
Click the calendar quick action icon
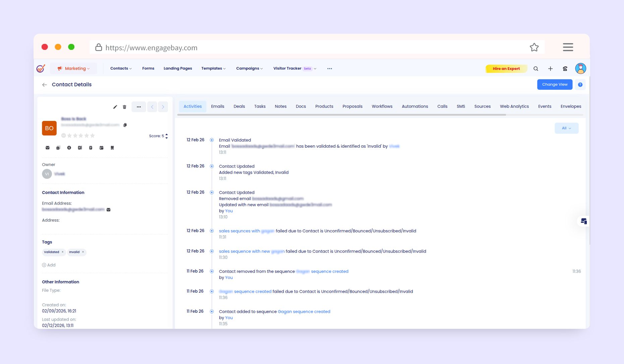101,148
